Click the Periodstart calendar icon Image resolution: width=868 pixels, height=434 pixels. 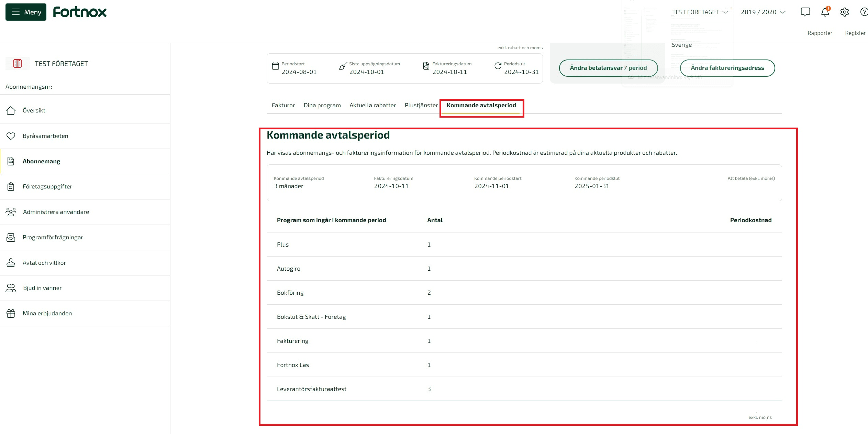click(x=275, y=66)
